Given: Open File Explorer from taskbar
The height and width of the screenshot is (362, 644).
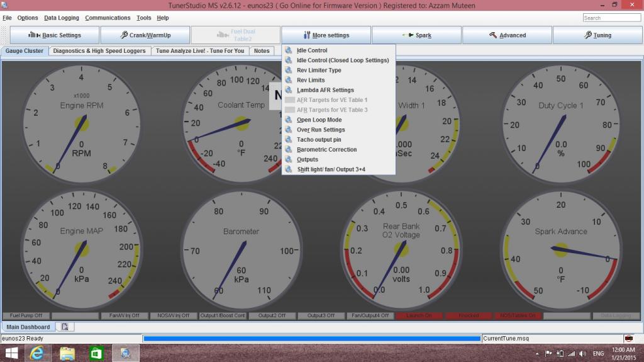Looking at the screenshot, I should (x=67, y=353).
